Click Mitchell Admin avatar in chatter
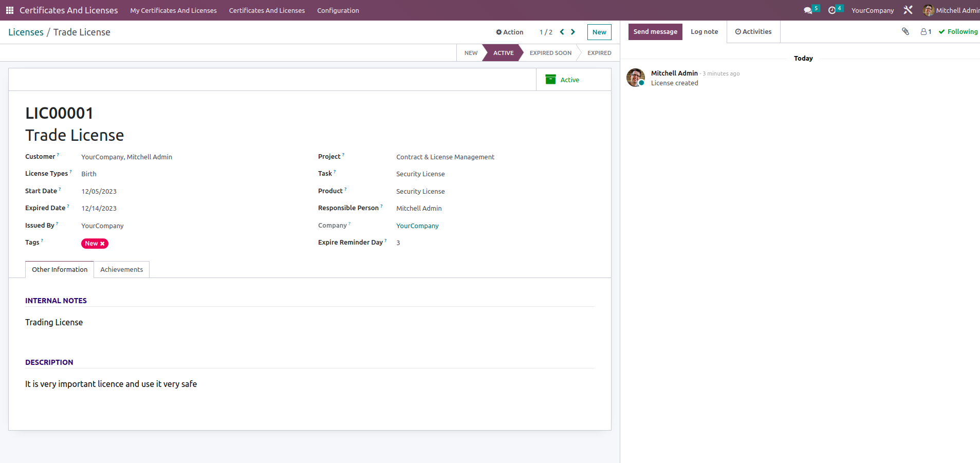This screenshot has width=980, height=463. (636, 78)
